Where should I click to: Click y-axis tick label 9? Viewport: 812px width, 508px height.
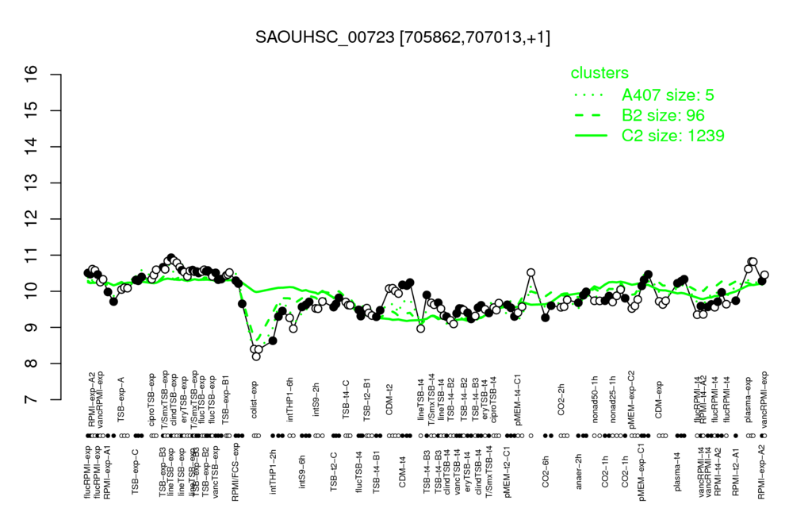pos(31,328)
